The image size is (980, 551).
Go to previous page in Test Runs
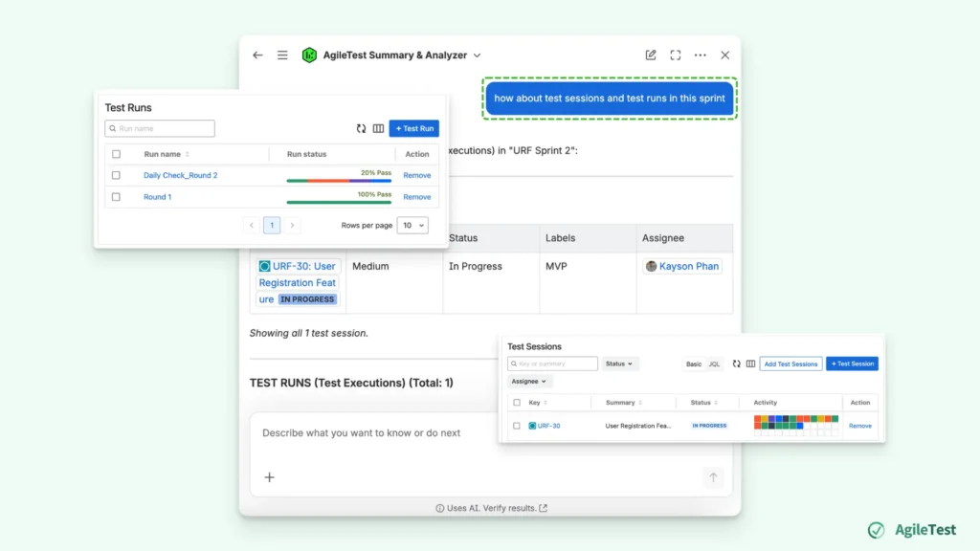[x=252, y=225]
